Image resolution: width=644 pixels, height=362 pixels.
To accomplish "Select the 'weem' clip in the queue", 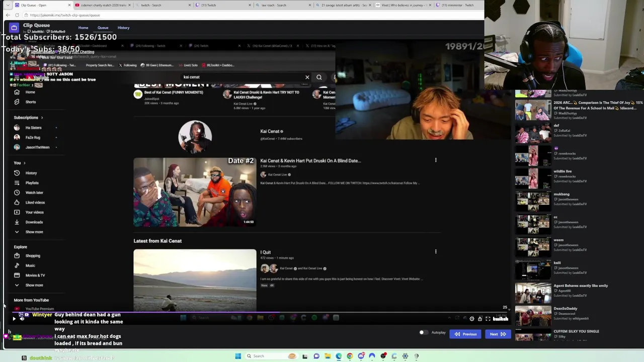I will coord(579,247).
